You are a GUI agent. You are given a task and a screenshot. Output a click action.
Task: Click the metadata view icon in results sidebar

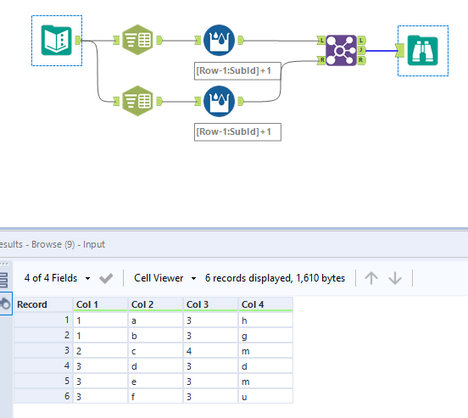pos(4,280)
